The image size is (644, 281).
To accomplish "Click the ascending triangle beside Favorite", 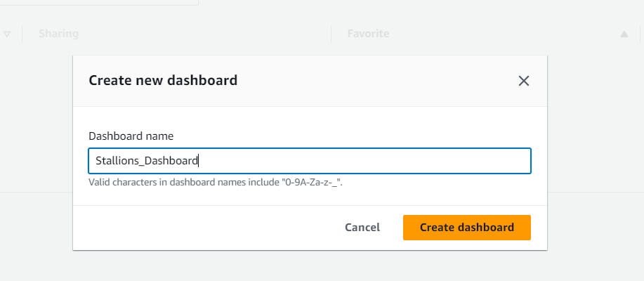I will pyautogui.click(x=624, y=34).
